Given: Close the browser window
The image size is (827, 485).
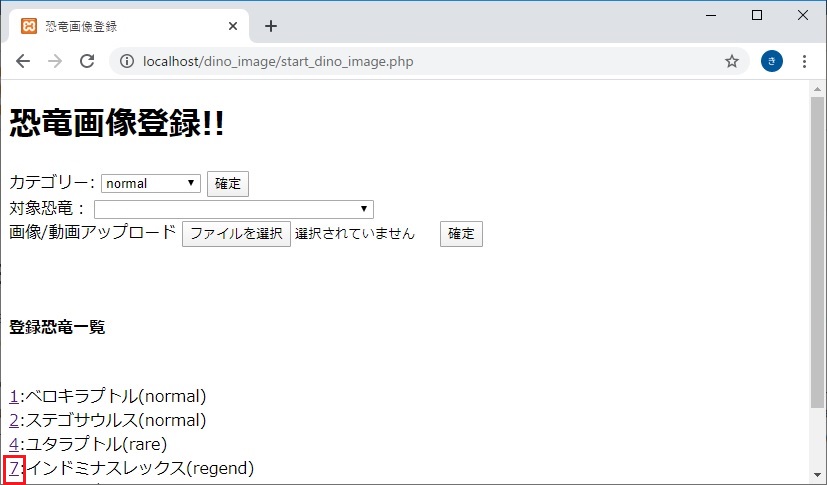Looking at the screenshot, I should click(x=803, y=15).
